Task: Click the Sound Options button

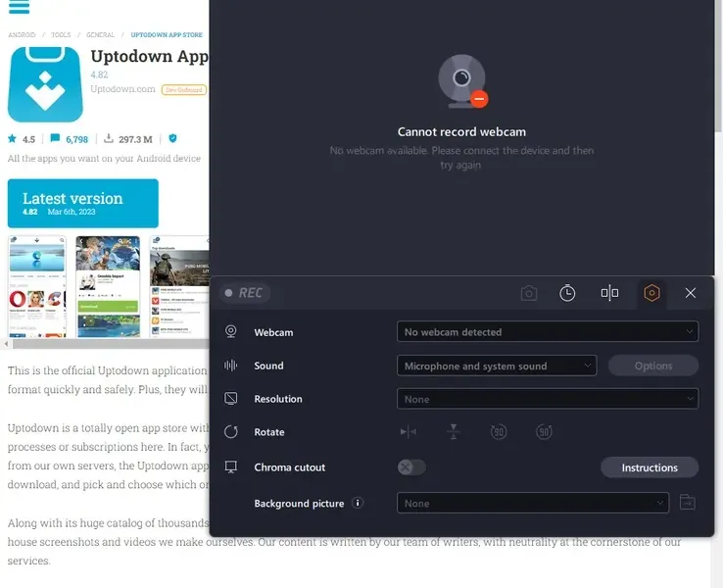Action: click(x=652, y=366)
